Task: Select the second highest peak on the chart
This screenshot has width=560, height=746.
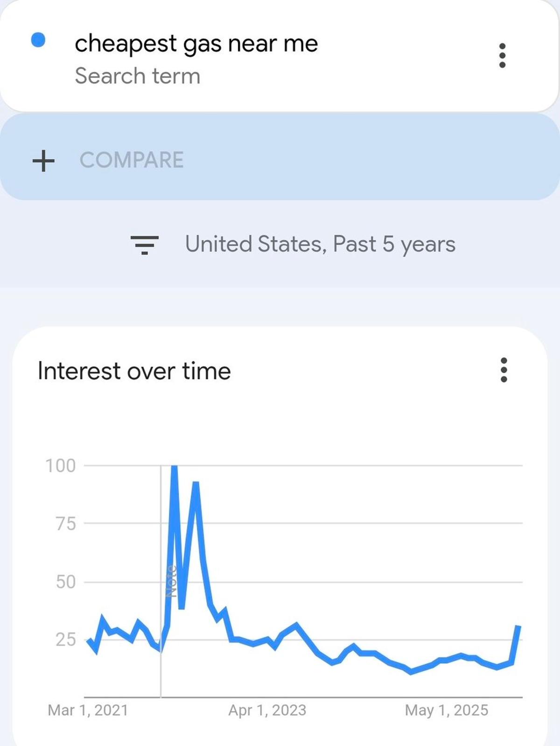Action: coord(196,484)
